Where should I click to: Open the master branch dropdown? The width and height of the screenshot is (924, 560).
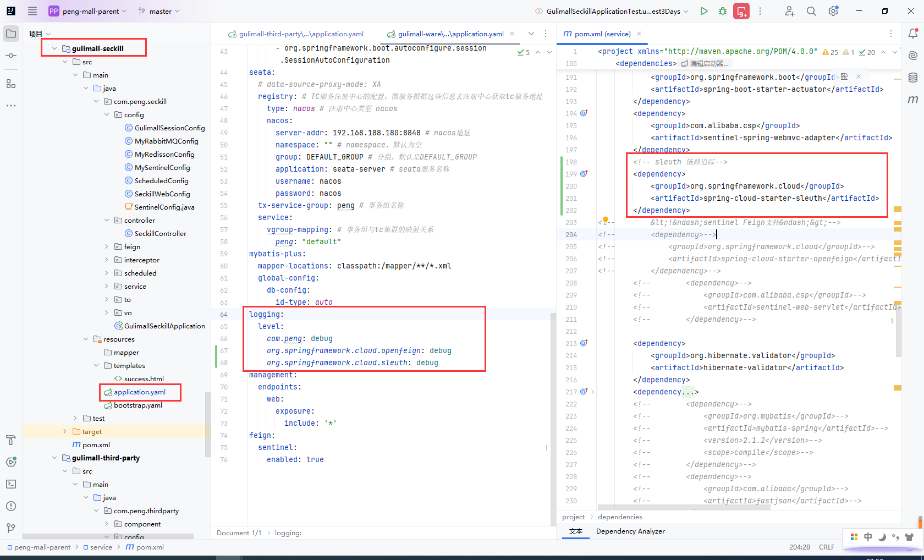point(159,11)
